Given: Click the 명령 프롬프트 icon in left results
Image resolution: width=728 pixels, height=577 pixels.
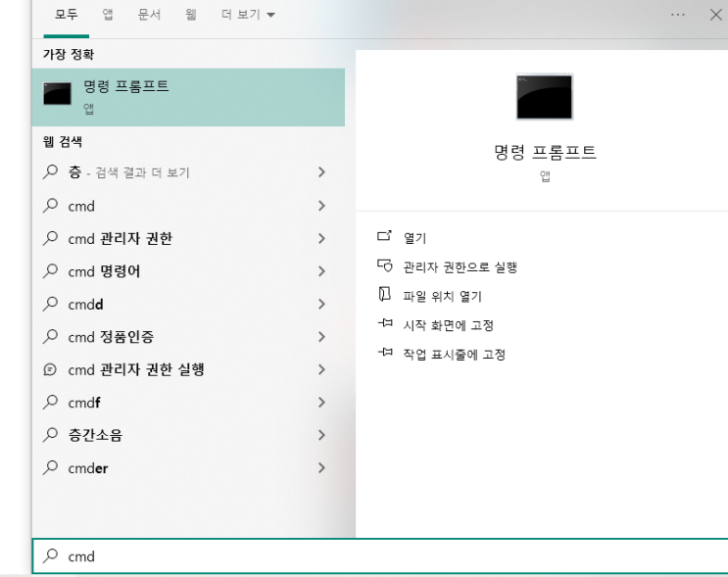Looking at the screenshot, I should pyautogui.click(x=57, y=94).
